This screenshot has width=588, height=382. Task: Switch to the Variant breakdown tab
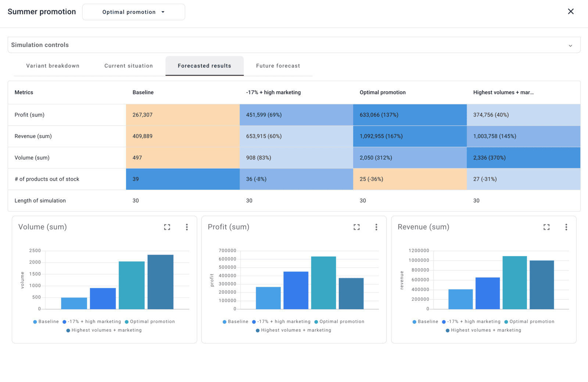click(x=53, y=66)
